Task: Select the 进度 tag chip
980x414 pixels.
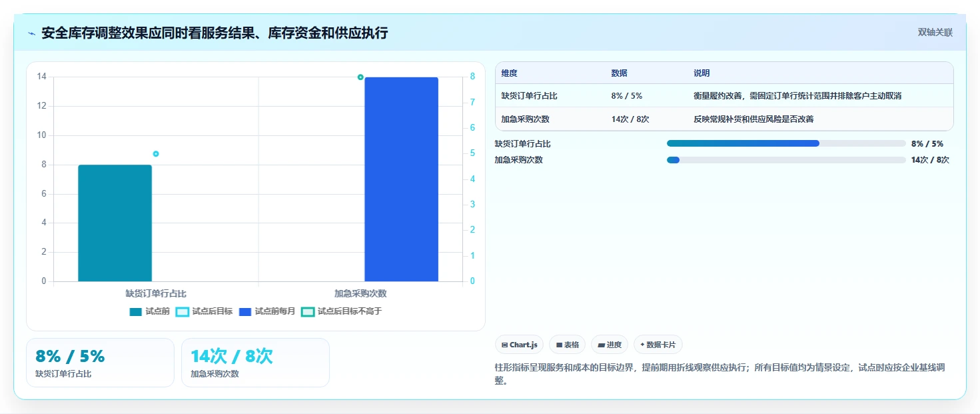Action: pos(610,345)
